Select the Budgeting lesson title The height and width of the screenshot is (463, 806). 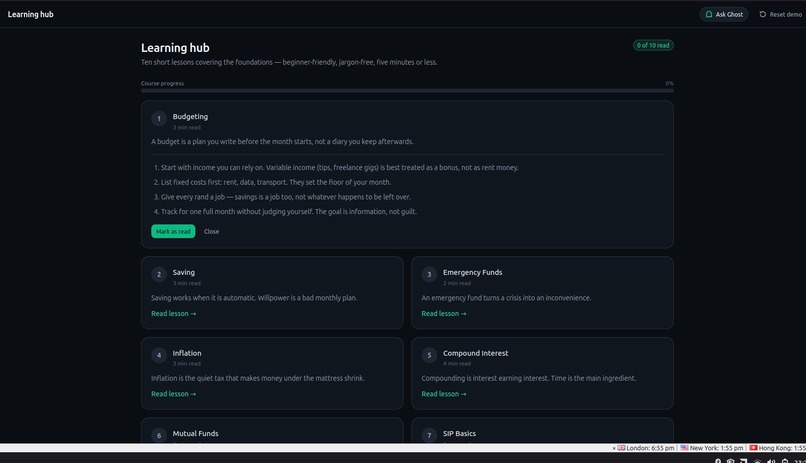click(x=190, y=117)
